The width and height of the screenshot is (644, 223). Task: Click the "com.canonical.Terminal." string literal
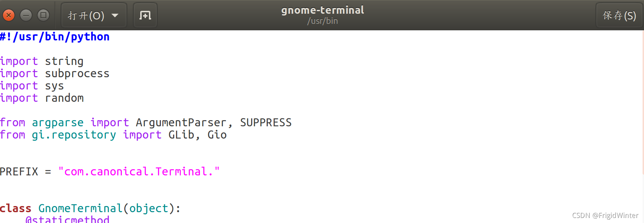[139, 172]
